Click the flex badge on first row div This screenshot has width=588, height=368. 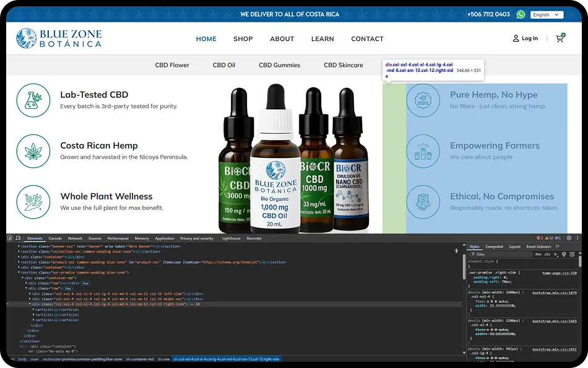pos(85,283)
